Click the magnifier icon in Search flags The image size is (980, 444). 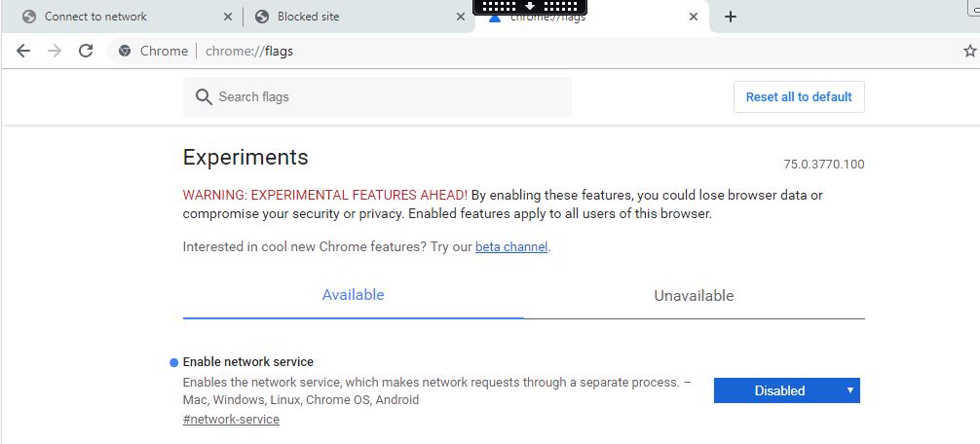click(x=204, y=96)
